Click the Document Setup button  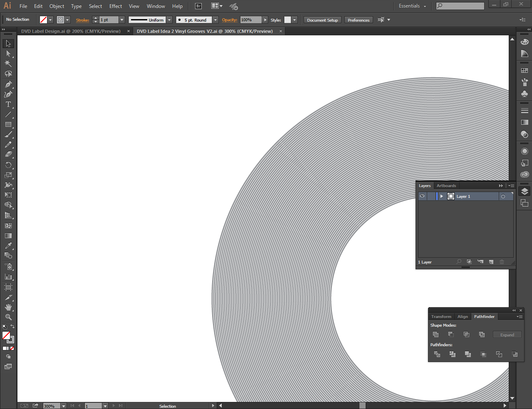(x=322, y=20)
